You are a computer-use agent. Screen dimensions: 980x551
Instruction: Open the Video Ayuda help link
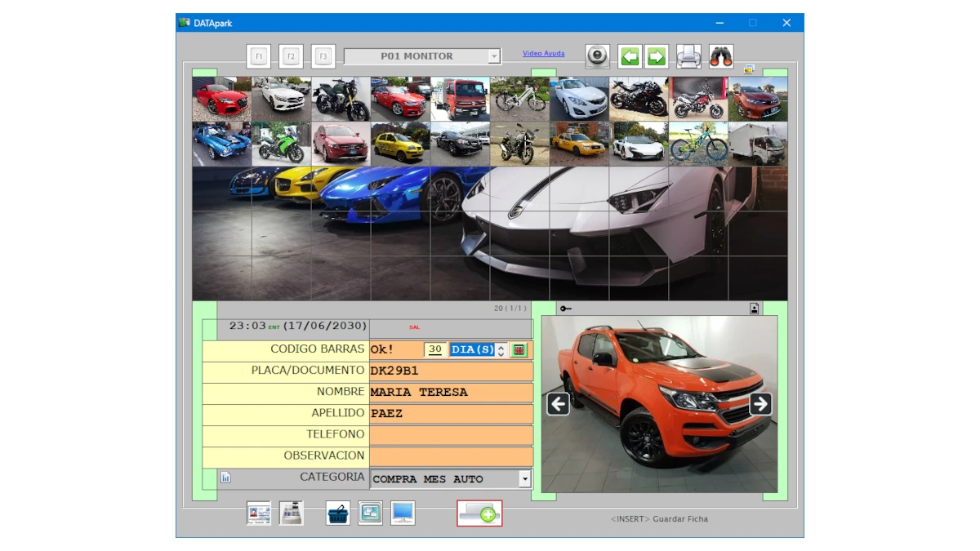[544, 54]
